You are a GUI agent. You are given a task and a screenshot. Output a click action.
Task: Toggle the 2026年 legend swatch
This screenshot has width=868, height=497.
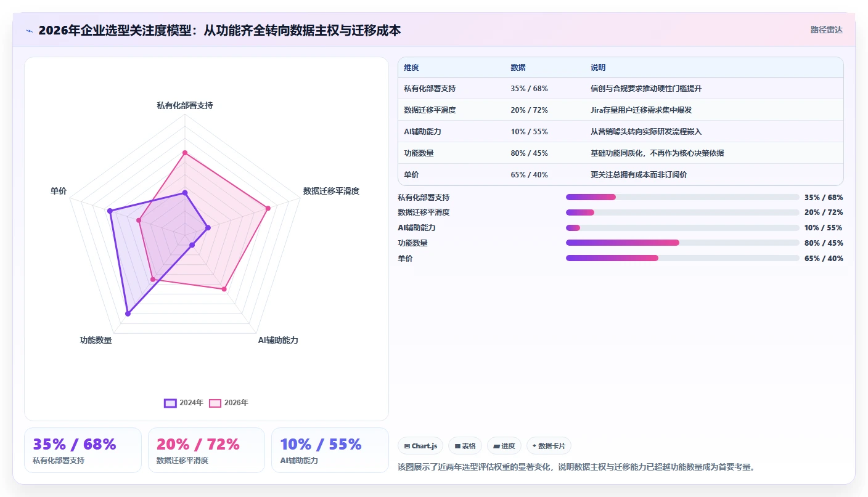coord(215,403)
